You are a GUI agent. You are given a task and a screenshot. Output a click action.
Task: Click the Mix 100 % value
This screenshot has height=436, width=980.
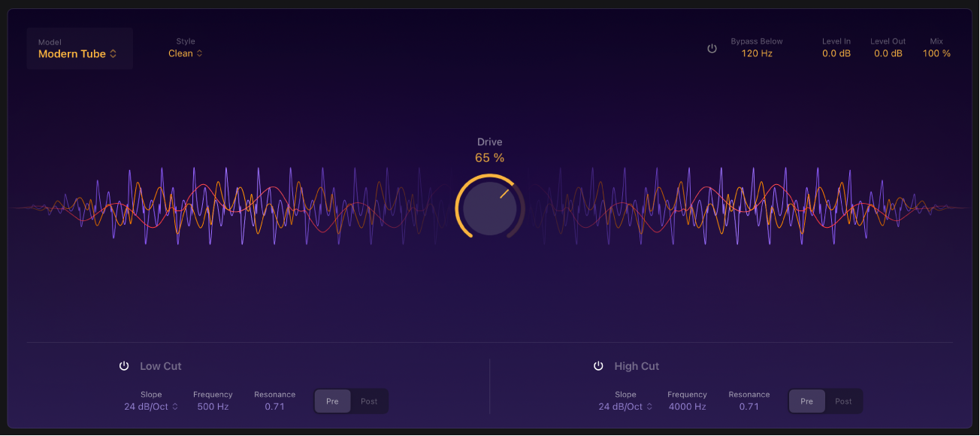tap(936, 54)
